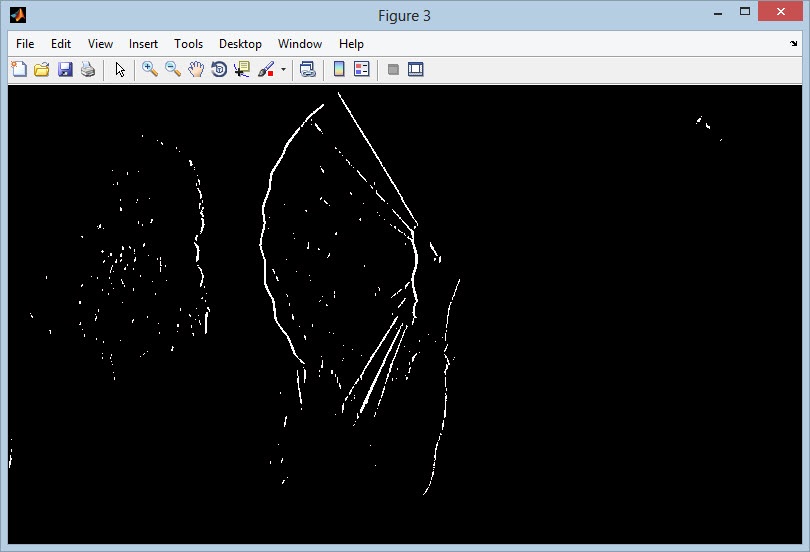Expand the brush color dropdown arrow
Screen dimensions: 810x552
[x=283, y=69]
